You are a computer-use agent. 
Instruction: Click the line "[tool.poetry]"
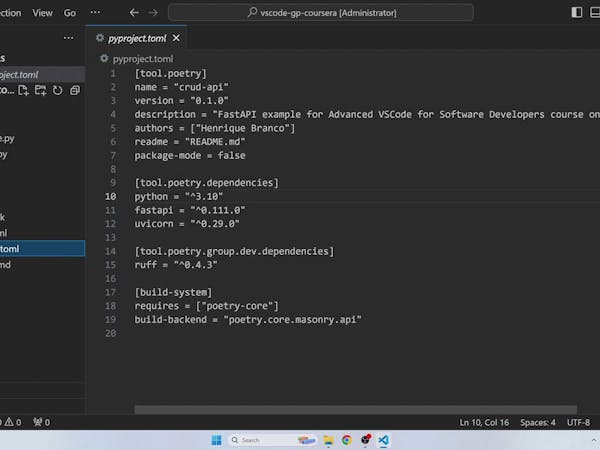pos(171,73)
